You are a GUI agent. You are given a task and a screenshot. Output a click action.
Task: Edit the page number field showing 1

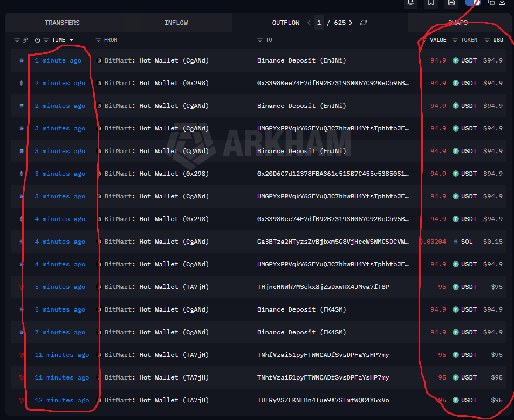point(319,23)
